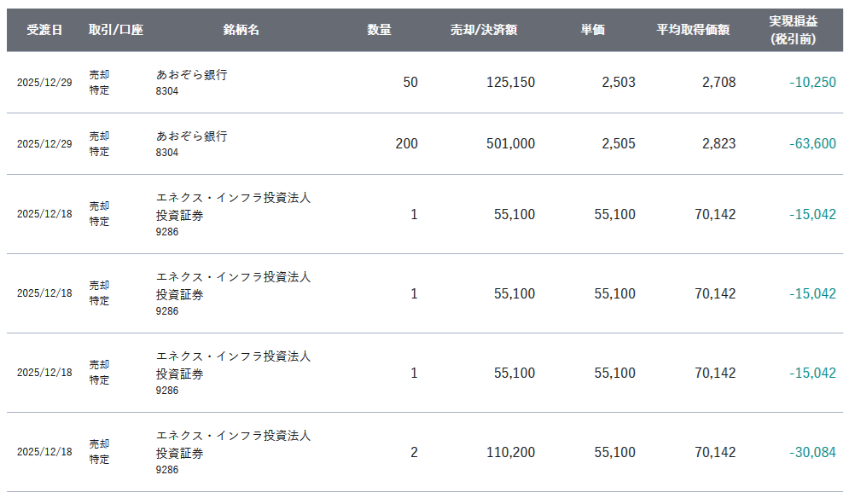Select the sale amount 110,200

point(510,452)
